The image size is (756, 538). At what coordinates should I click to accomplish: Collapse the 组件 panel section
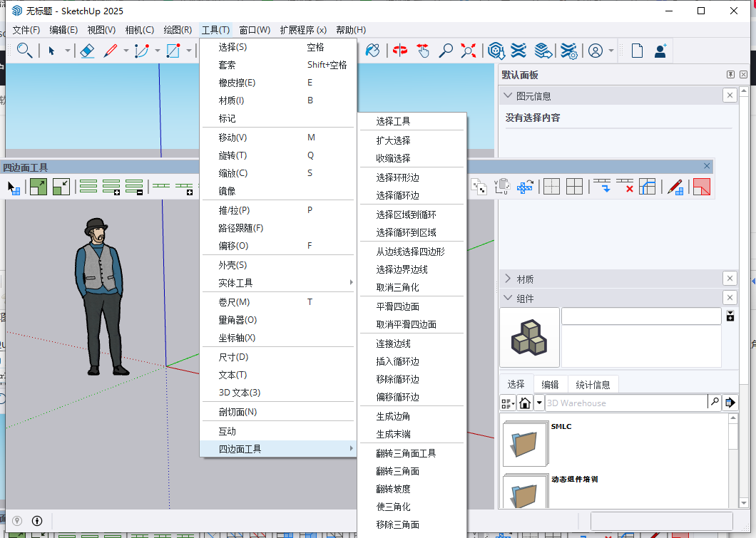[x=508, y=298]
